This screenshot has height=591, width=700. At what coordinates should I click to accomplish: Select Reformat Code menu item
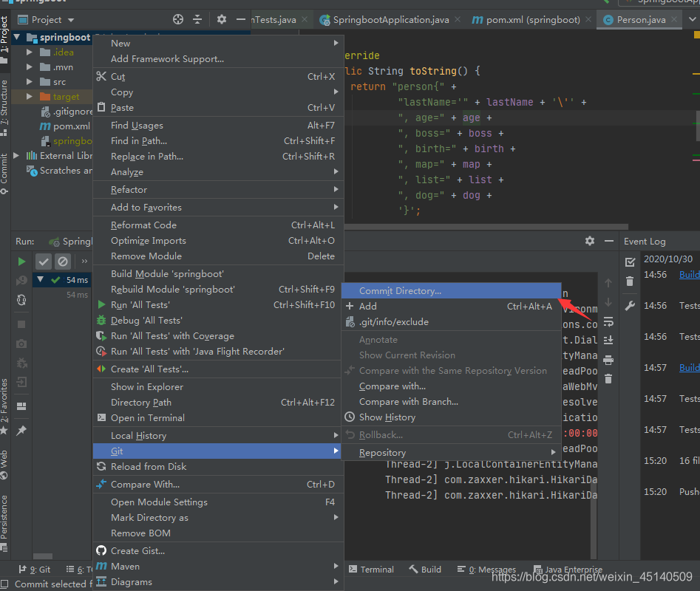(x=218, y=225)
